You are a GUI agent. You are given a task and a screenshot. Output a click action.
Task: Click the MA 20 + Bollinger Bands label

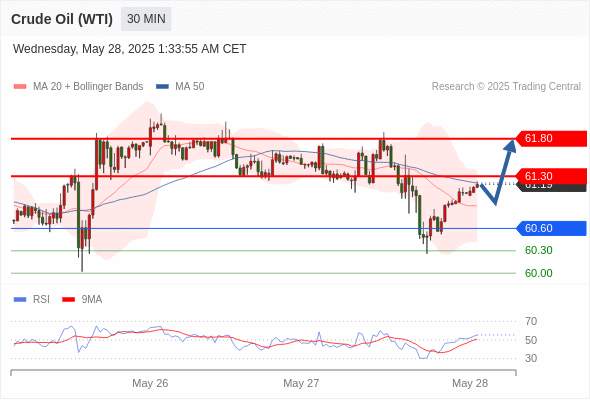pos(88,87)
